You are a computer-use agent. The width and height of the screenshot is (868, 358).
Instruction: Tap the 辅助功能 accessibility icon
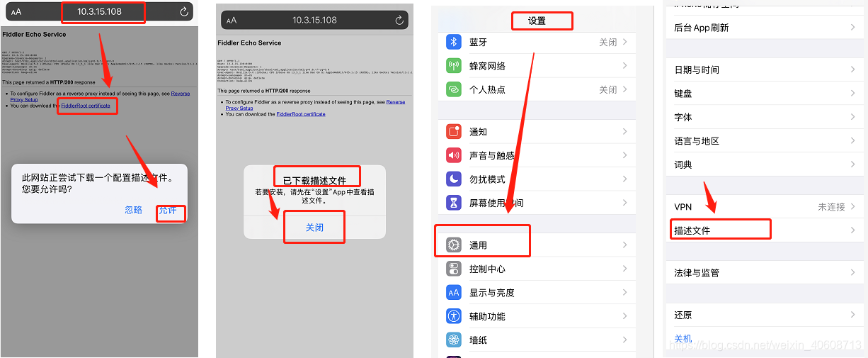pyautogui.click(x=454, y=316)
